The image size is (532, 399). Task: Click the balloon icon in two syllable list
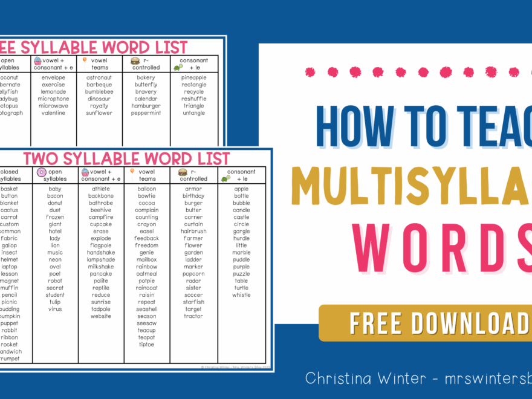(x=132, y=172)
